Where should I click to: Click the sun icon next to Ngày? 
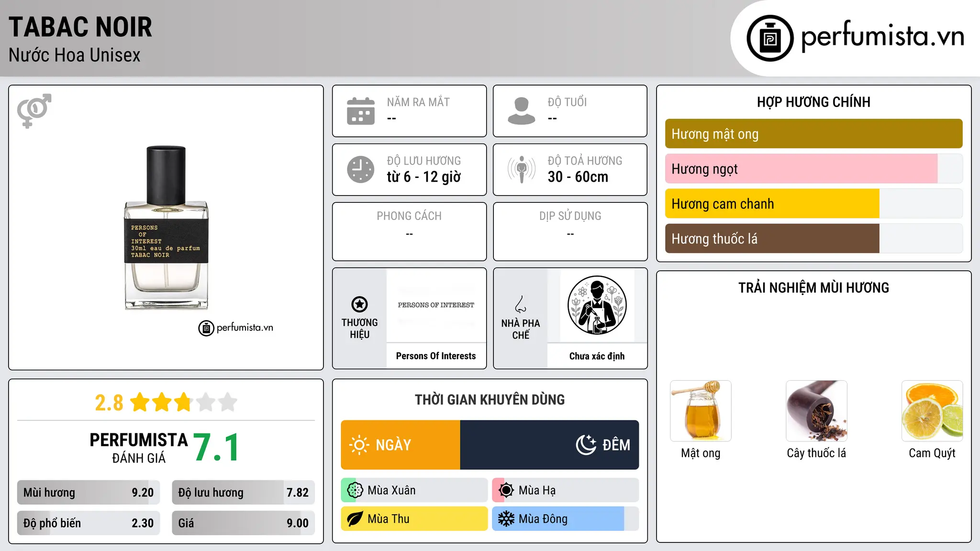359,445
